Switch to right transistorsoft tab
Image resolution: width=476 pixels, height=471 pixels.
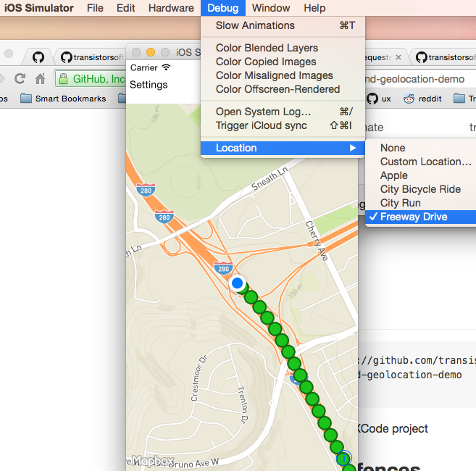(x=445, y=57)
